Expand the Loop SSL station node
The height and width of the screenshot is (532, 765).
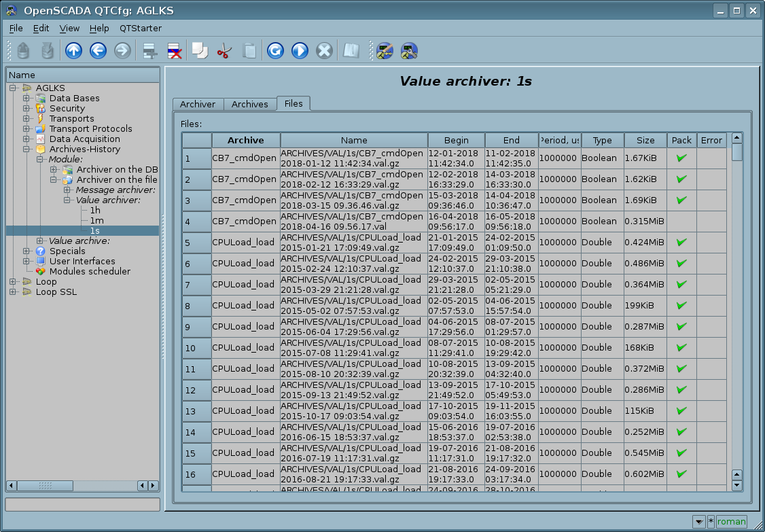tap(13, 292)
